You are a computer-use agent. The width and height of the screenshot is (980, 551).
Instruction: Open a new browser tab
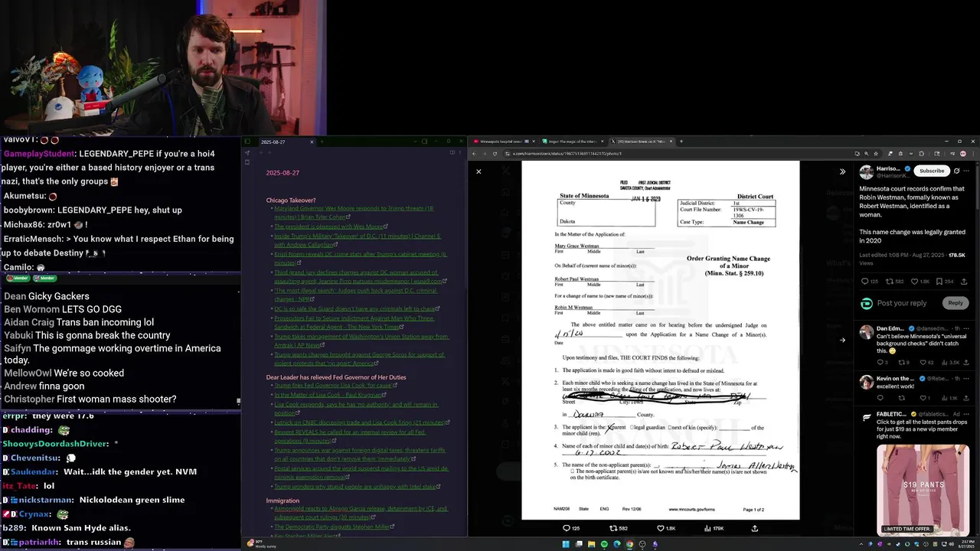(x=681, y=142)
